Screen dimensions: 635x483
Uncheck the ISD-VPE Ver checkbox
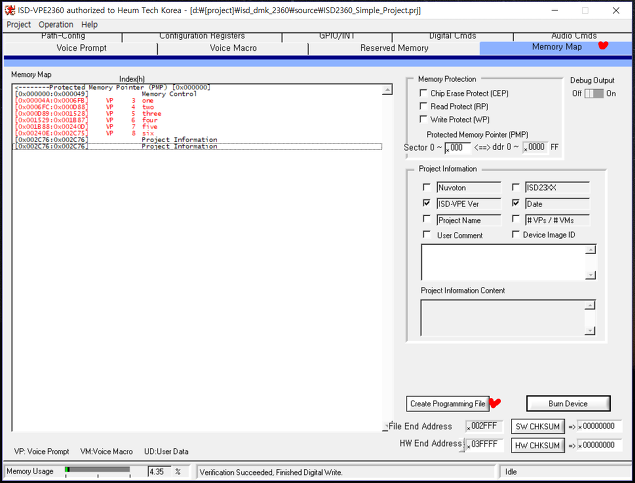[x=426, y=203]
